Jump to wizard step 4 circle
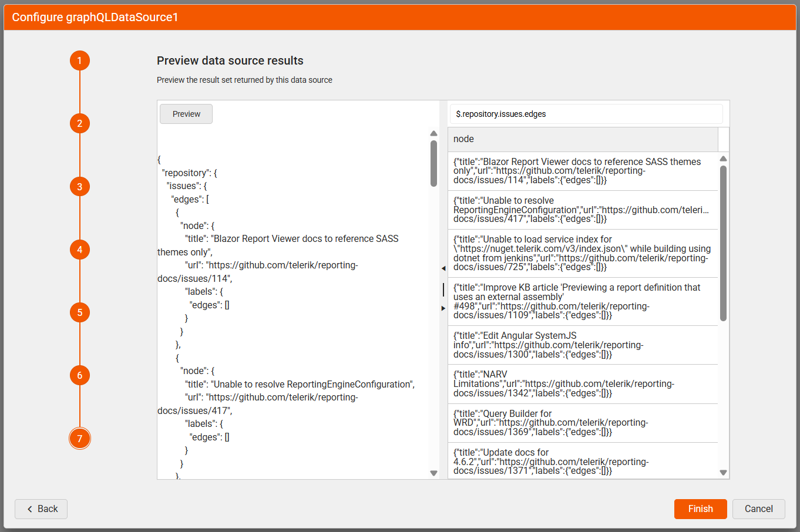800x532 pixels. [x=80, y=250]
